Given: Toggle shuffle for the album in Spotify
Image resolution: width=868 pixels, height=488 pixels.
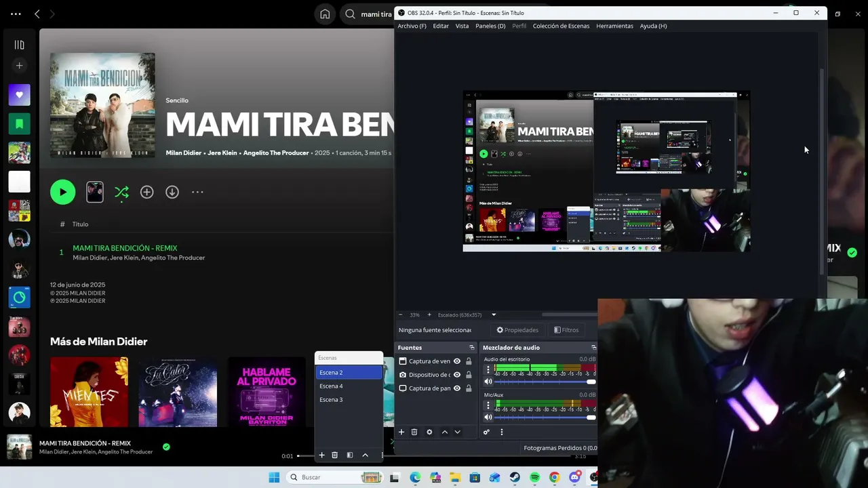Looking at the screenshot, I should (x=121, y=192).
